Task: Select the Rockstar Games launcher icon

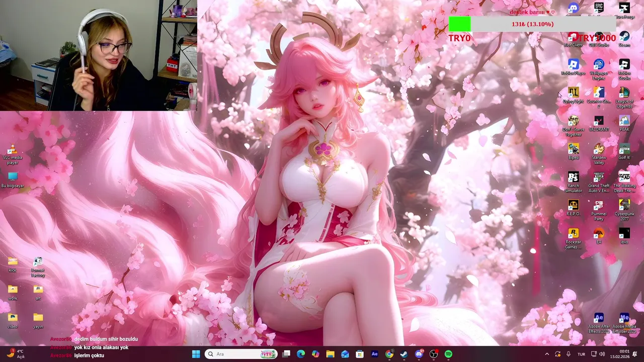Action: pyautogui.click(x=573, y=238)
